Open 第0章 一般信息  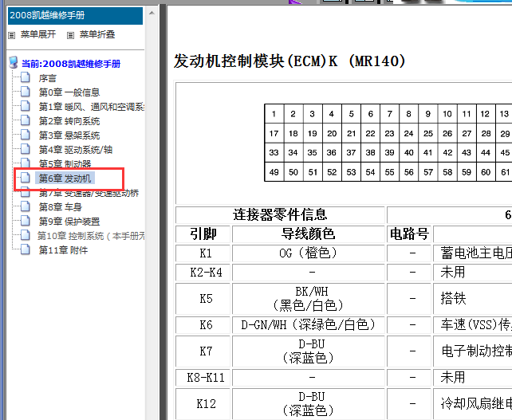pos(69,92)
